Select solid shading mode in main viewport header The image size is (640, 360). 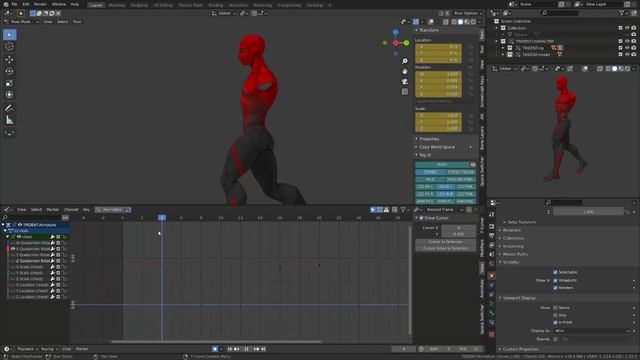point(460,22)
